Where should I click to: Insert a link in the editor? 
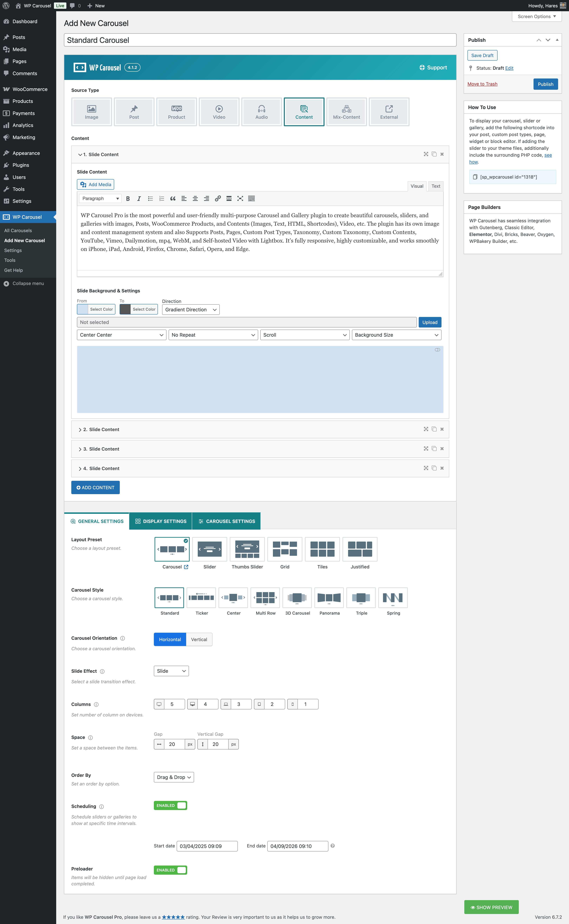[x=218, y=199]
